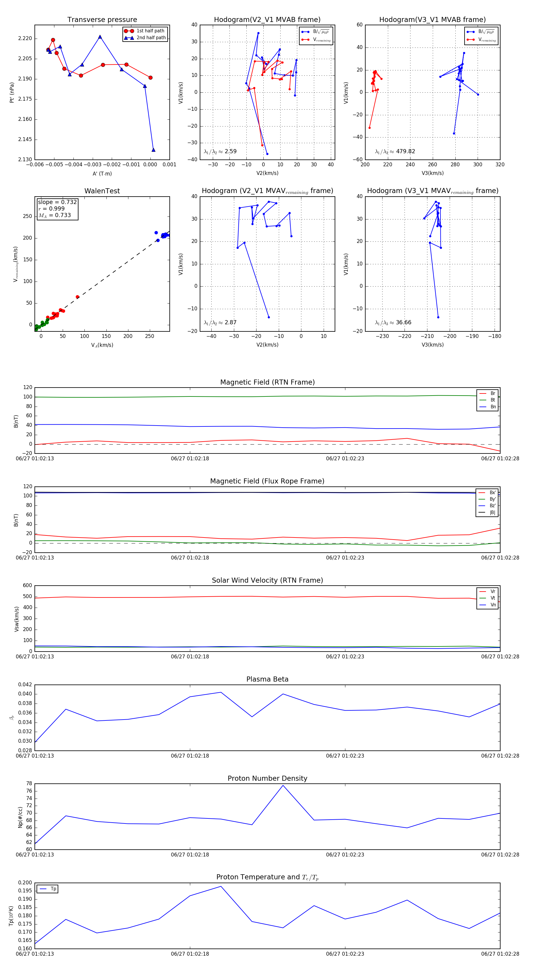Click the "2nd half path" blue triangle legend marker

click(x=129, y=38)
